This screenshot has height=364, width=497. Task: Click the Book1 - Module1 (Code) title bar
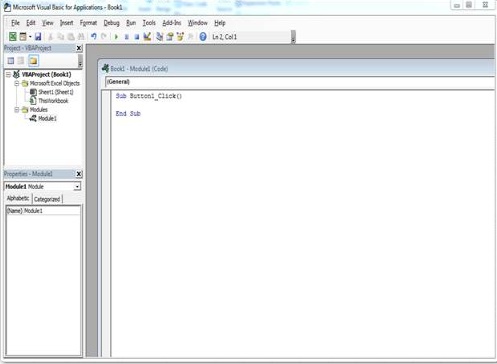click(297, 68)
